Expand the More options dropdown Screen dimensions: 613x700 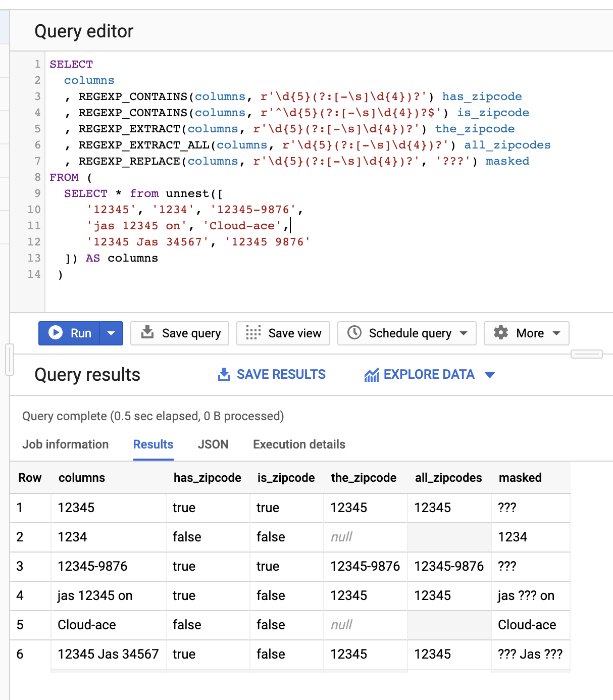pos(555,333)
